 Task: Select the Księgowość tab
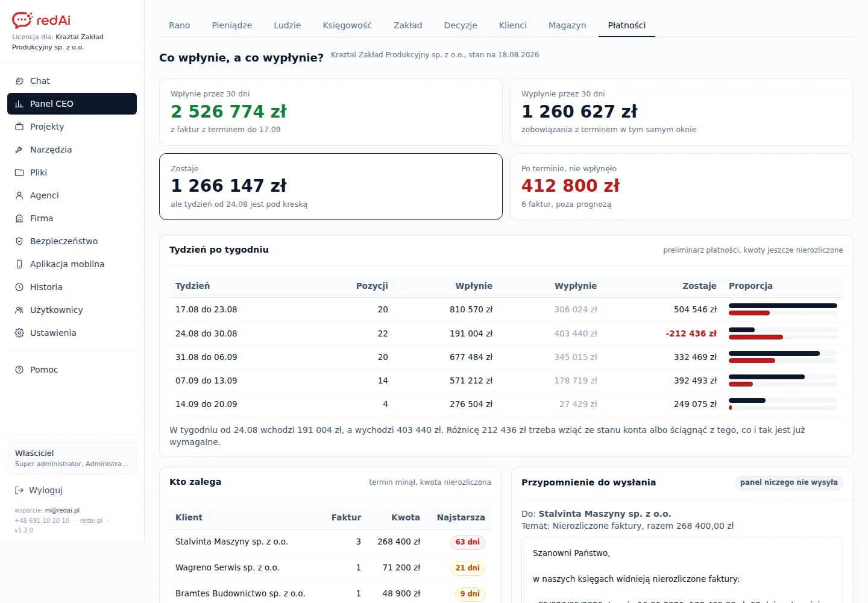pos(347,25)
